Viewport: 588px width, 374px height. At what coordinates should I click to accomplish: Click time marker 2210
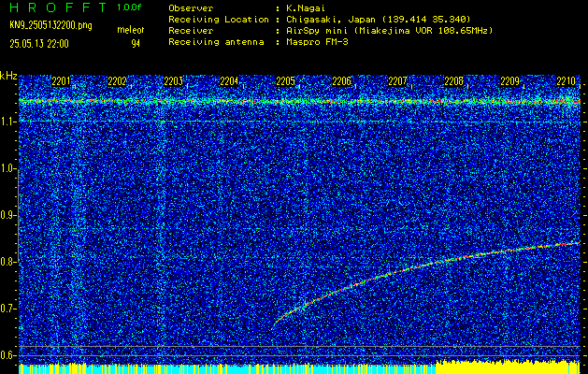coord(566,81)
